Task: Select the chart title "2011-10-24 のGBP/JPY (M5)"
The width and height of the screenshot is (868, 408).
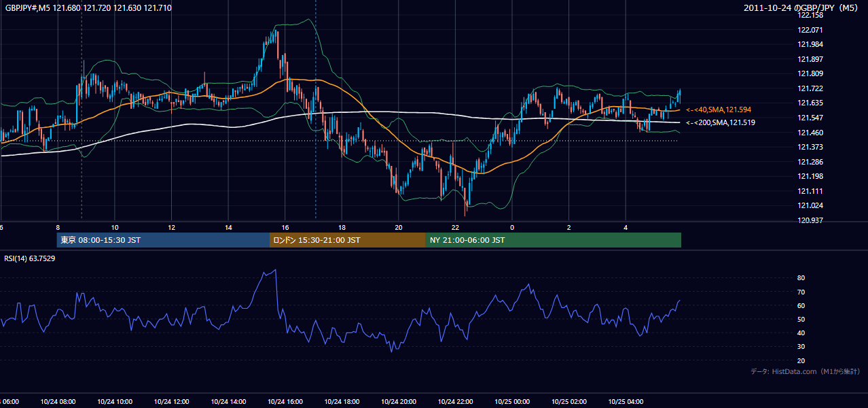Action: click(x=802, y=7)
